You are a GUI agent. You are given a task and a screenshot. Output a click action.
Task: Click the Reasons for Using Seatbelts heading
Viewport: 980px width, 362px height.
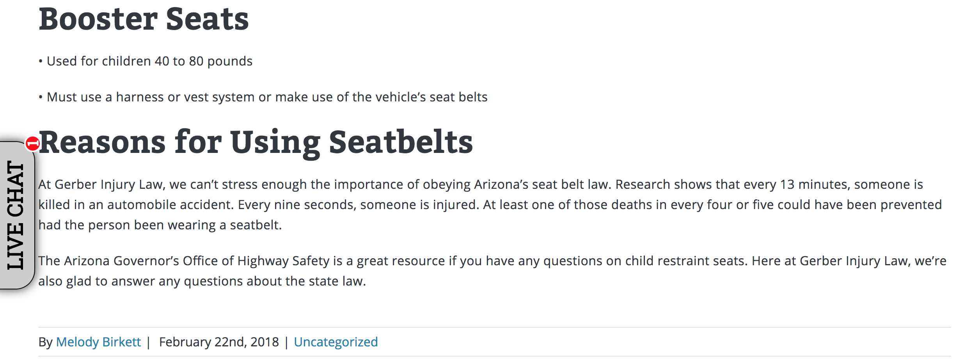tap(256, 142)
